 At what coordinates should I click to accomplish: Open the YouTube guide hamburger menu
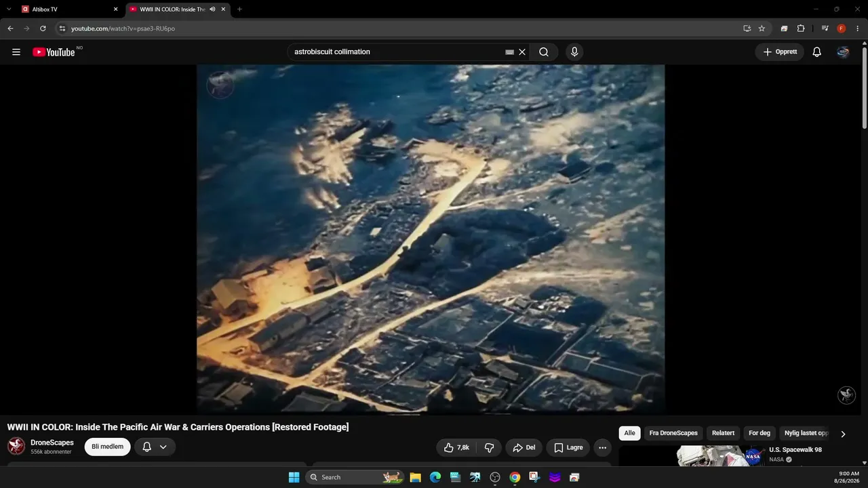tap(16, 52)
